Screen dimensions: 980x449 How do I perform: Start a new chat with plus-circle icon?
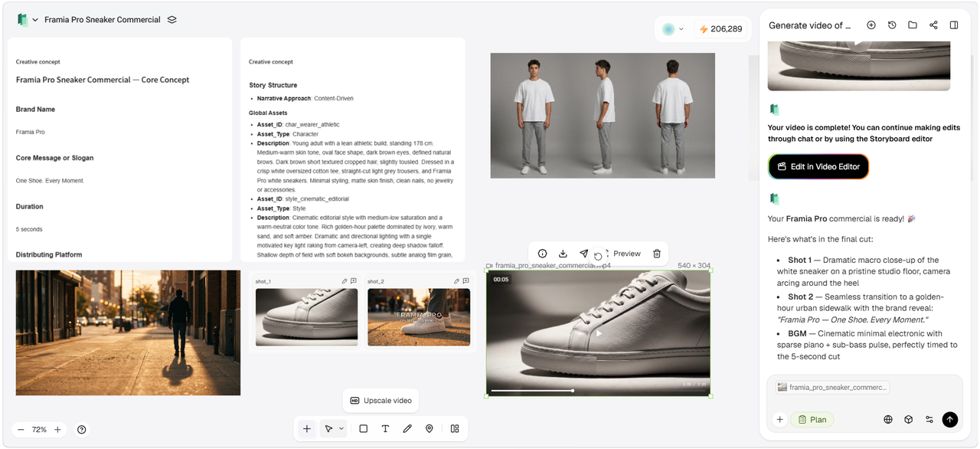point(871,25)
